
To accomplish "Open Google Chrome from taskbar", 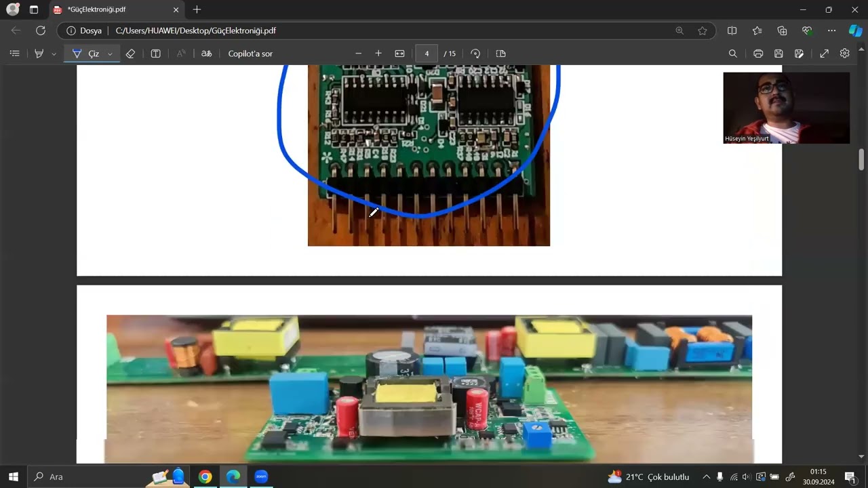I will point(205,476).
